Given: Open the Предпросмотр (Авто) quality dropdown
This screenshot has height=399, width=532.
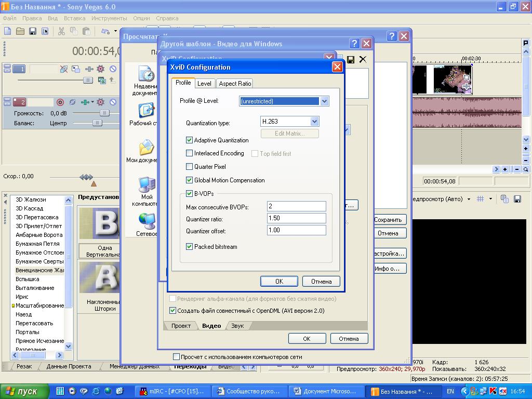Looking at the screenshot, I should click(x=469, y=199).
